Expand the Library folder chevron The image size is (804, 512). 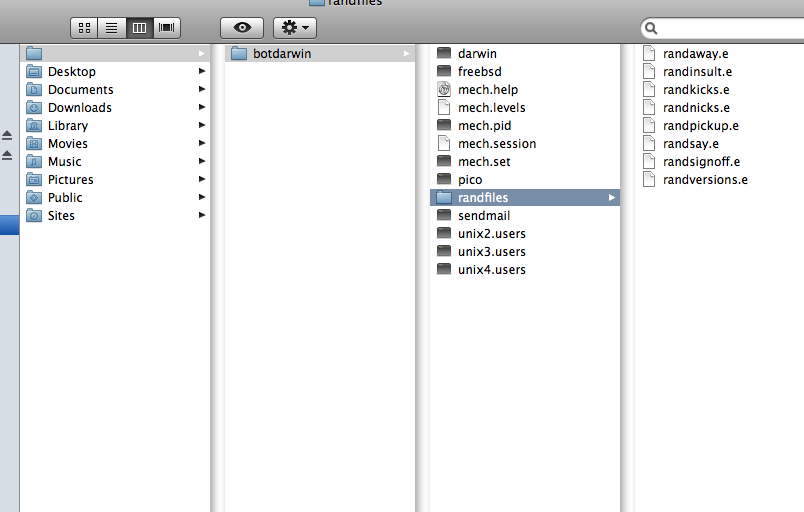[202, 126]
